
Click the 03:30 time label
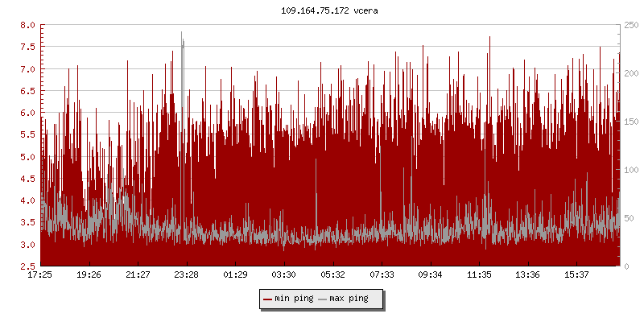(283, 275)
